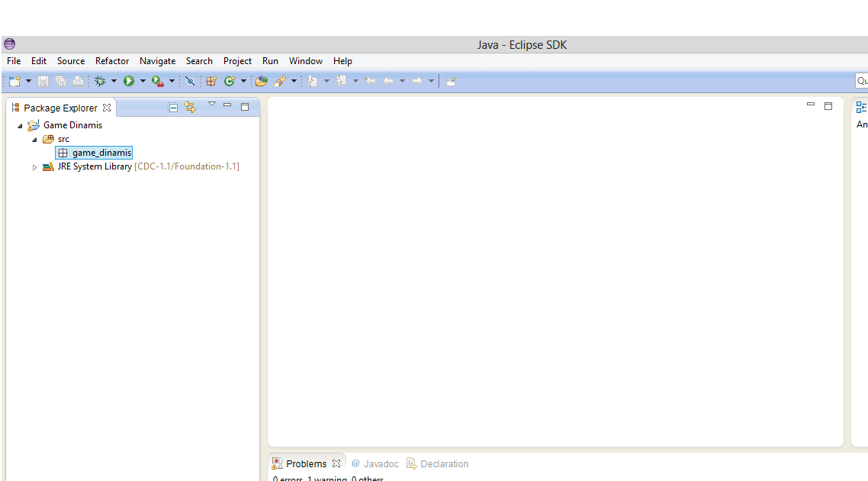Start debugging with the bug icon
This screenshot has width=868, height=481.
[x=100, y=82]
